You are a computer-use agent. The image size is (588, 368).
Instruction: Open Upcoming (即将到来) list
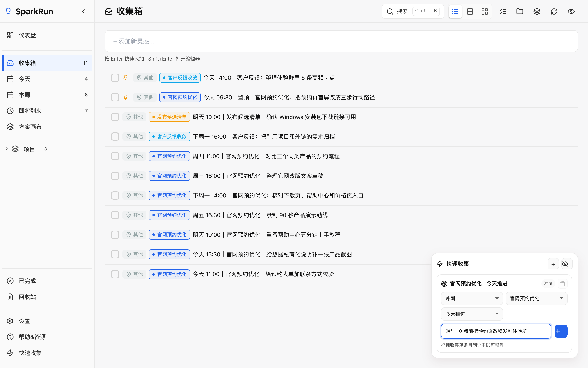[x=47, y=111]
